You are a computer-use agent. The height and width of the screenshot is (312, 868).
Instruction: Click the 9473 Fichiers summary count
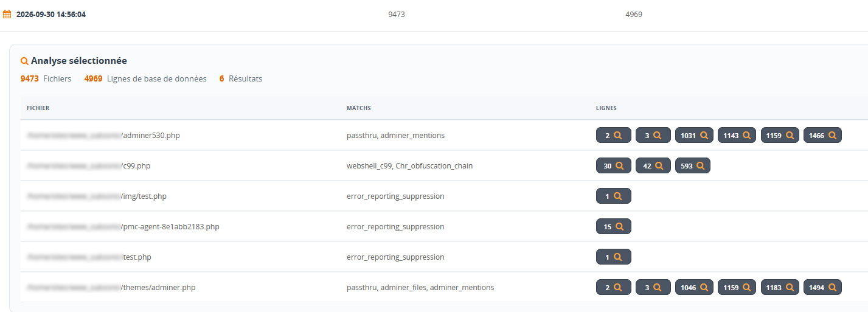coord(46,78)
